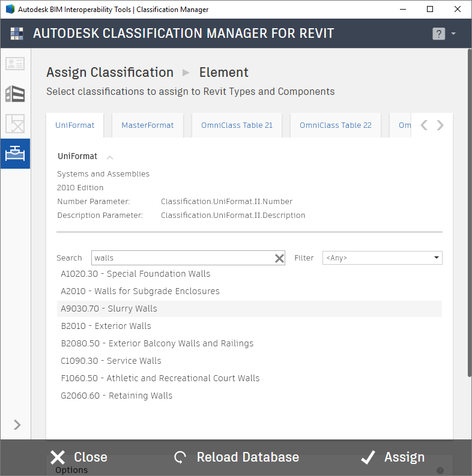Select A9030.70 - Slurry Walls
This screenshot has height=476, width=472.
pyautogui.click(x=249, y=309)
